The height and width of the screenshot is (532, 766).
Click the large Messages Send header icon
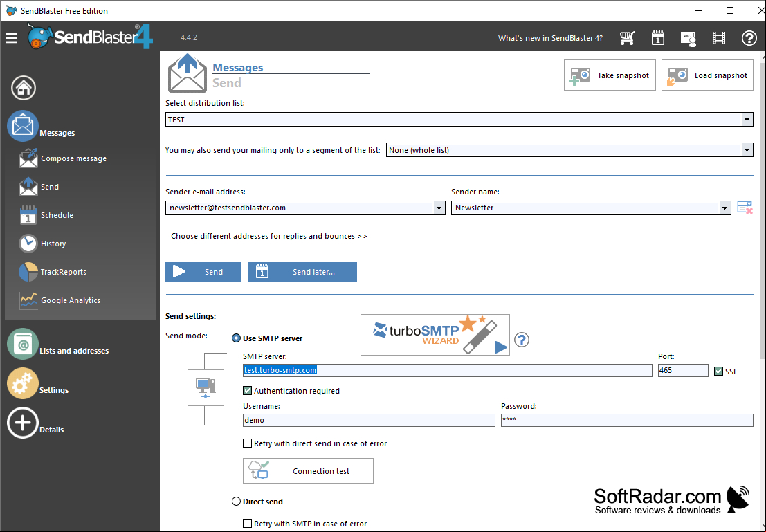(x=188, y=73)
